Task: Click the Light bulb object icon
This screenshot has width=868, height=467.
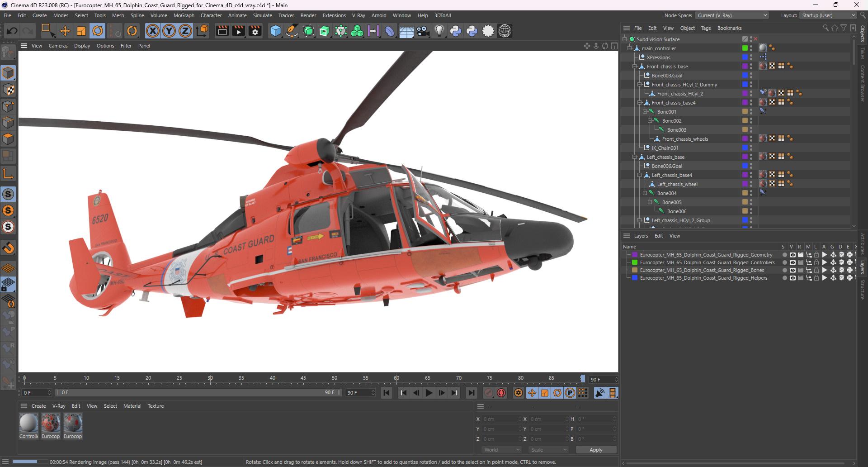Action: [439, 31]
